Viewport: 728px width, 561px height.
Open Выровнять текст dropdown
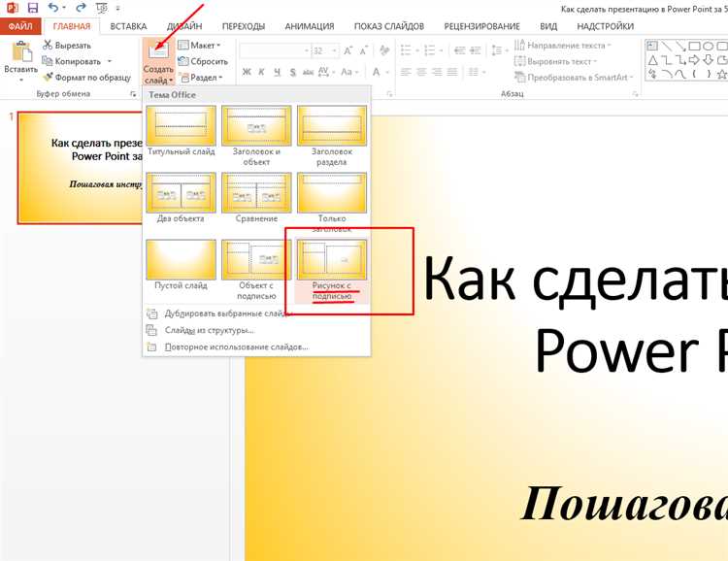(x=555, y=61)
